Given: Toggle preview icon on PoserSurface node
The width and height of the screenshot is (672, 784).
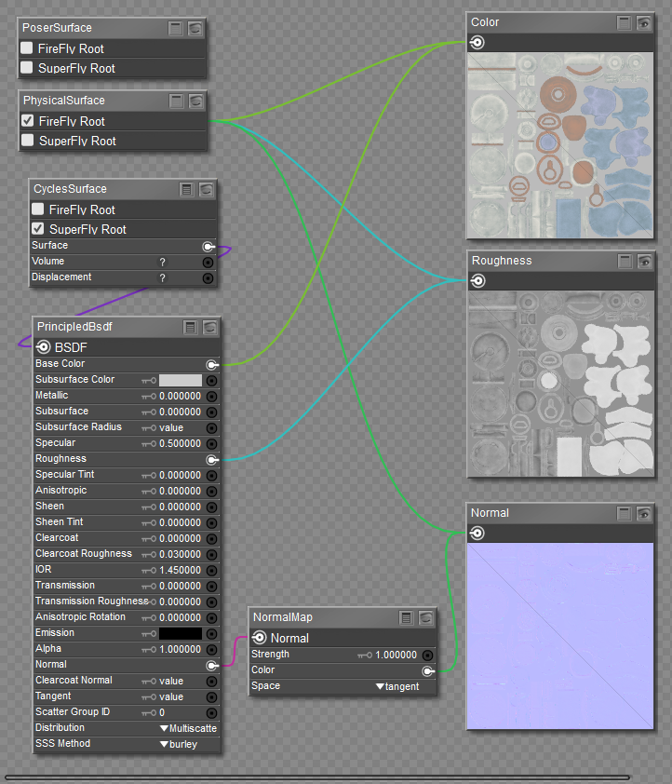Looking at the screenshot, I should click(x=195, y=28).
